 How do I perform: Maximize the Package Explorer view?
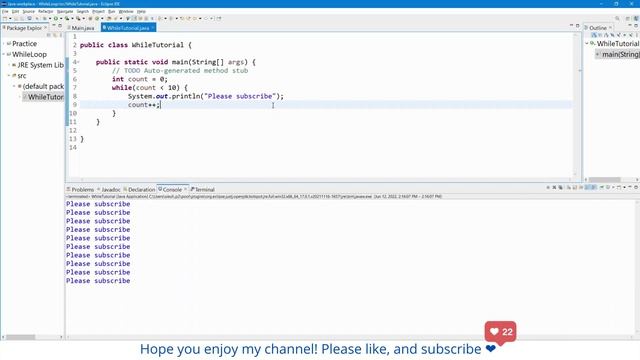click(x=60, y=25)
